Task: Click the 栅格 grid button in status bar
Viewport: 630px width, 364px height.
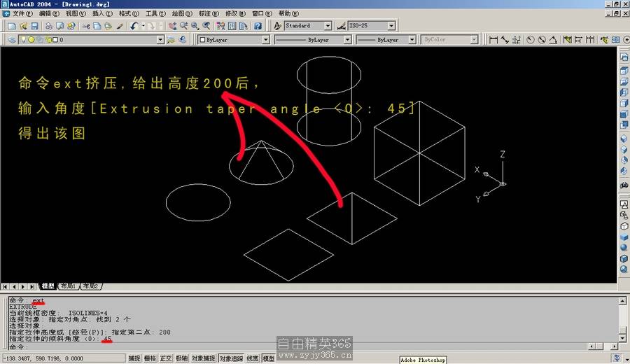Action: (150, 358)
